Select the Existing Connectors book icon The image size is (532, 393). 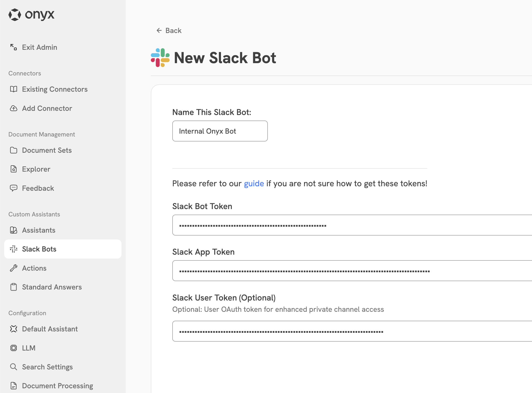point(14,89)
